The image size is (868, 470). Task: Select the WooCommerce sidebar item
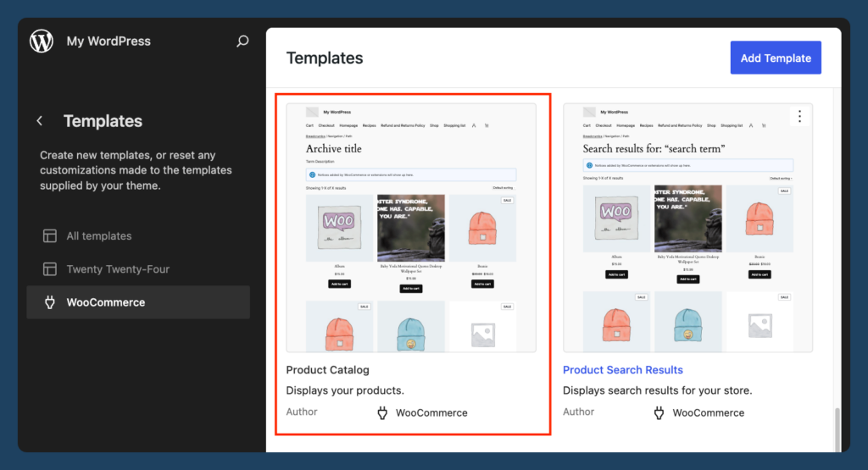pyautogui.click(x=138, y=302)
